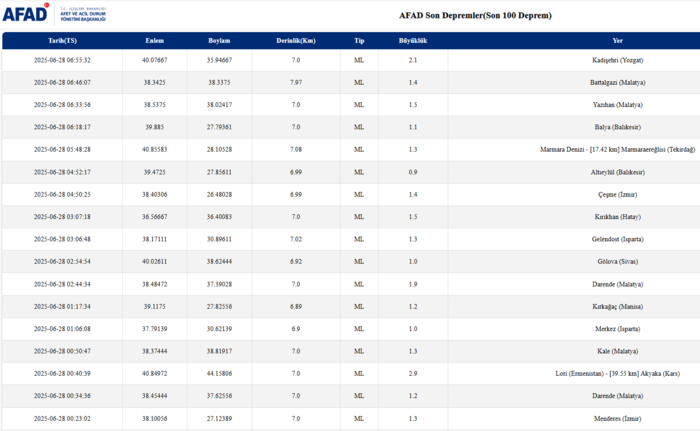This screenshot has width=700, height=431.
Task: Click magnitude value 2.9
Action: (413, 374)
